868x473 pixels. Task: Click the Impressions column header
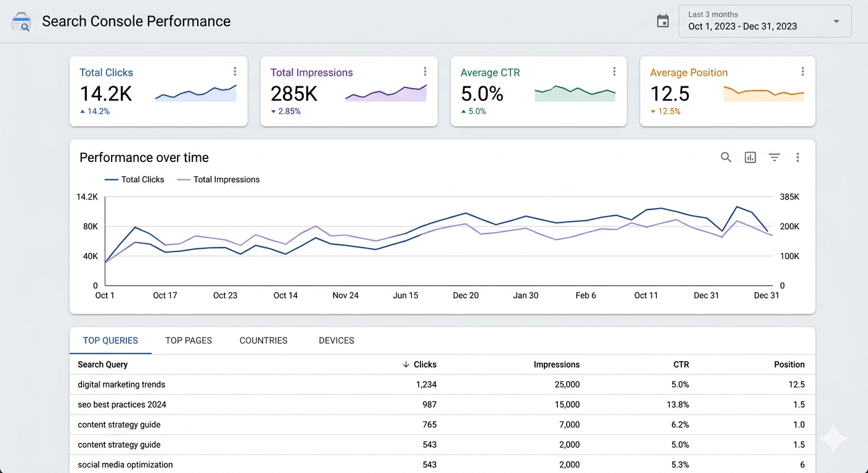pos(557,365)
